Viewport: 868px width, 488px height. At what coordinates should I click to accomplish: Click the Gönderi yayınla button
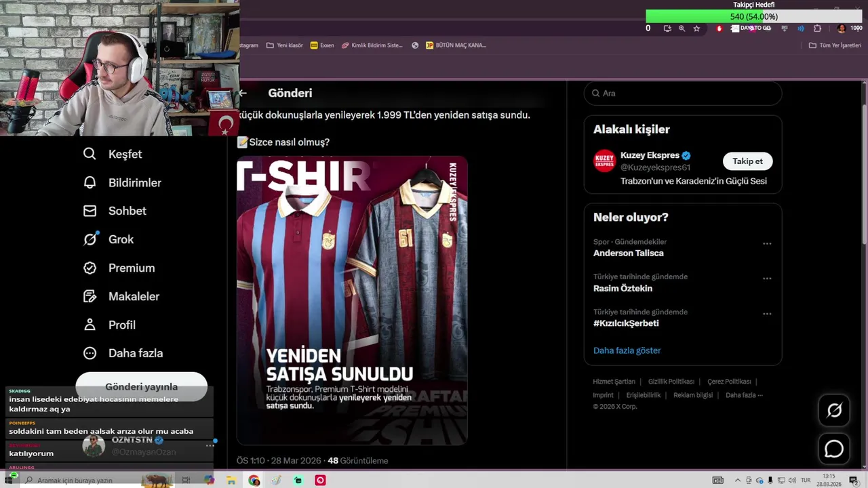[x=141, y=386]
